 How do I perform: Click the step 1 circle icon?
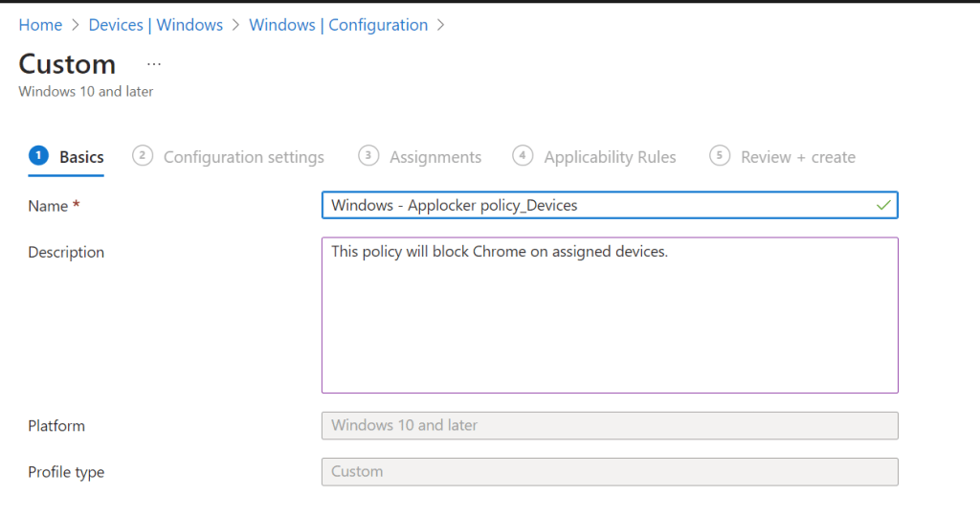pos(38,156)
